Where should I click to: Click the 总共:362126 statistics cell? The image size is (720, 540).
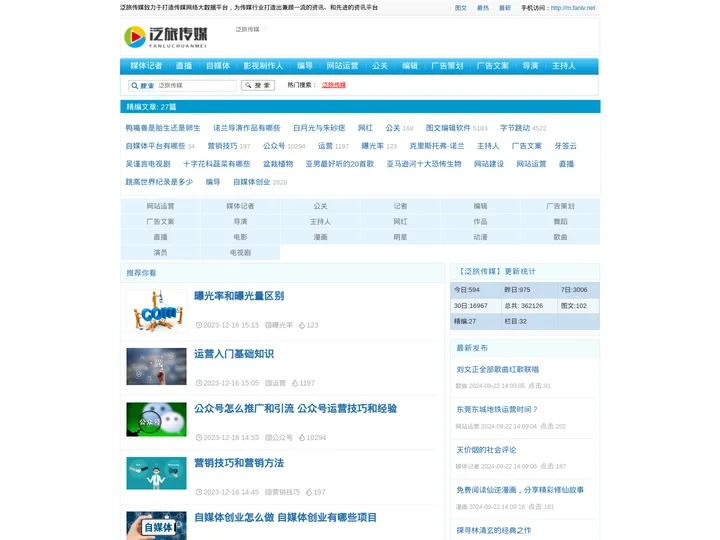(x=529, y=305)
